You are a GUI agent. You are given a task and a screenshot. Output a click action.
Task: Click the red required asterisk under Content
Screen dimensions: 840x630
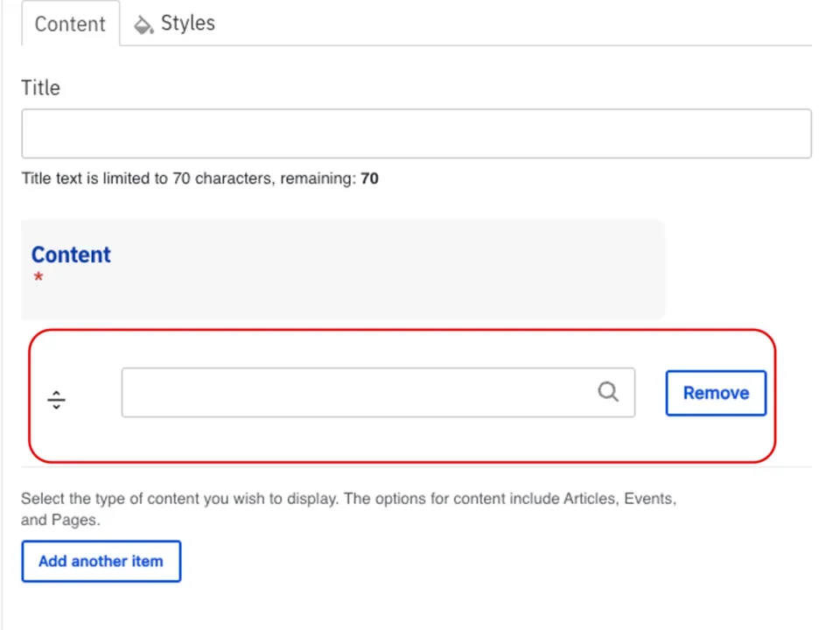pyautogui.click(x=38, y=277)
